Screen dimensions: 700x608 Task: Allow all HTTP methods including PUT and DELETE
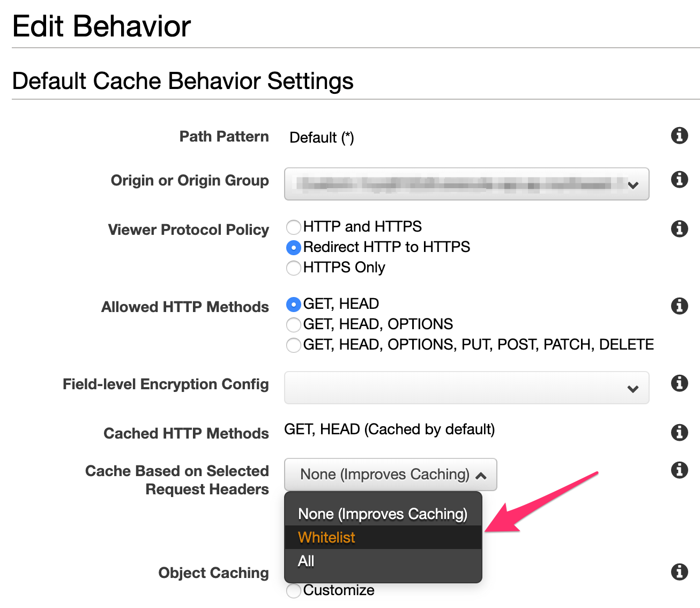pyautogui.click(x=294, y=345)
